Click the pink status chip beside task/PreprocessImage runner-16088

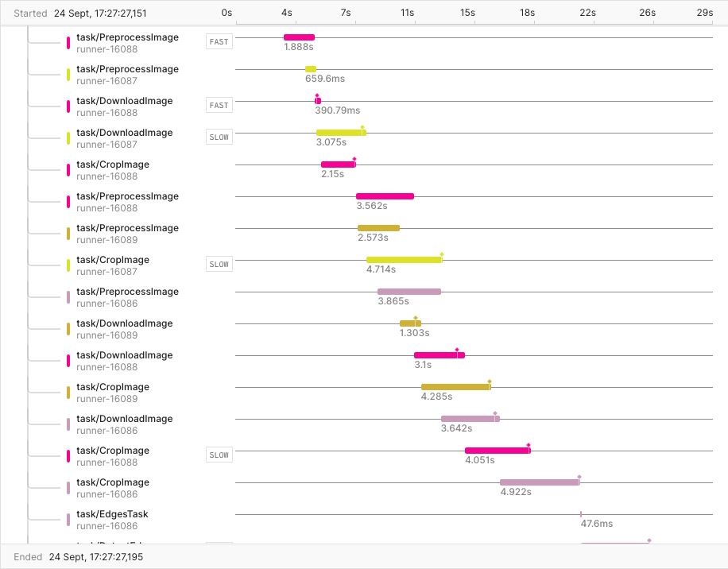point(68,43)
